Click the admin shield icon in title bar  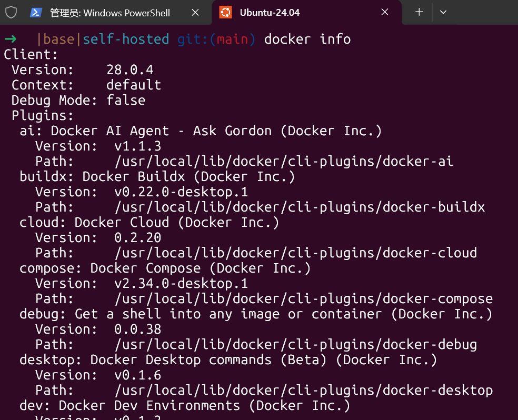tap(11, 12)
